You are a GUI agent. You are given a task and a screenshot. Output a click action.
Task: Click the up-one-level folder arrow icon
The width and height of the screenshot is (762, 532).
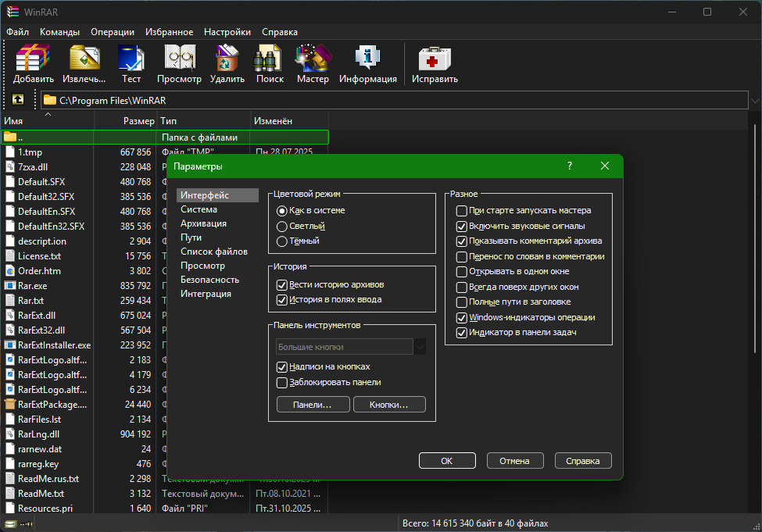[17, 100]
